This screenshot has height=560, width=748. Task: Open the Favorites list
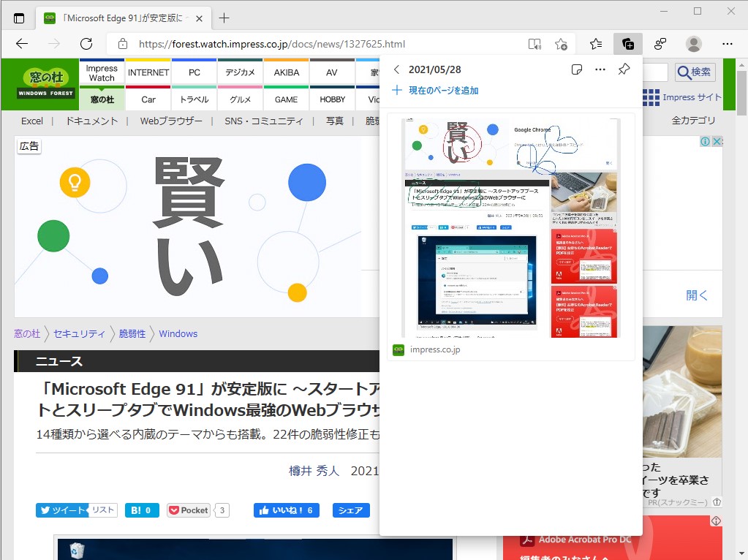point(594,44)
